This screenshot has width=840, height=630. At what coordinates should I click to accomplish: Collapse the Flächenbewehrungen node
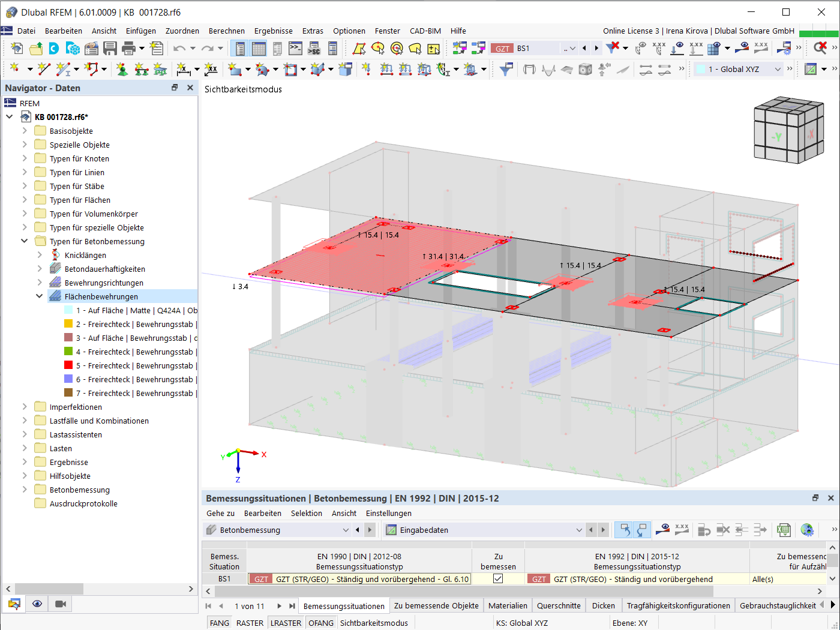(40, 296)
